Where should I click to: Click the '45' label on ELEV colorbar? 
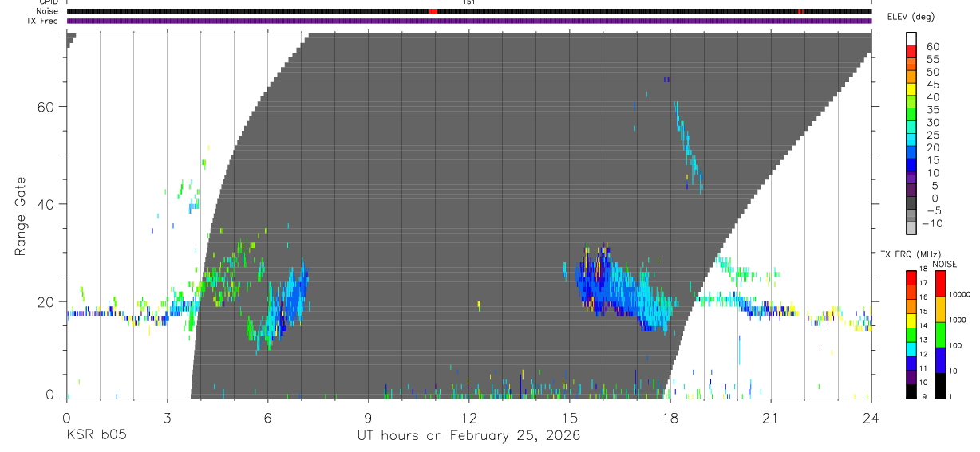point(932,85)
